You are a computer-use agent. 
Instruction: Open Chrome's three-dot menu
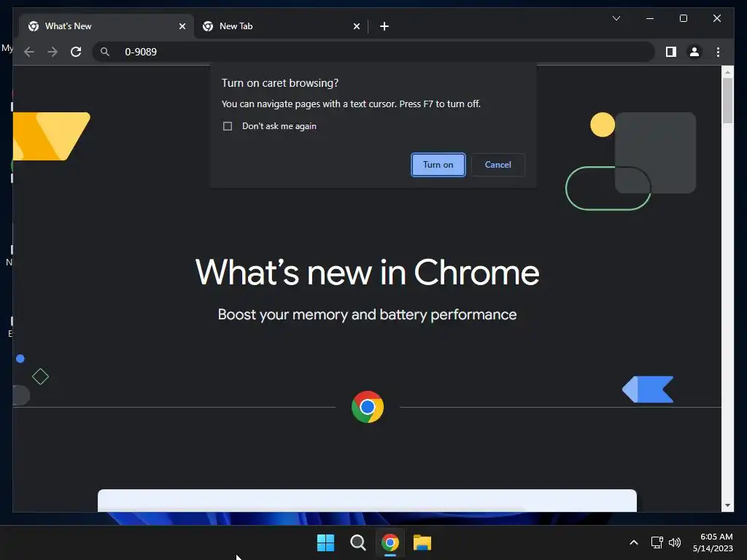click(x=718, y=52)
